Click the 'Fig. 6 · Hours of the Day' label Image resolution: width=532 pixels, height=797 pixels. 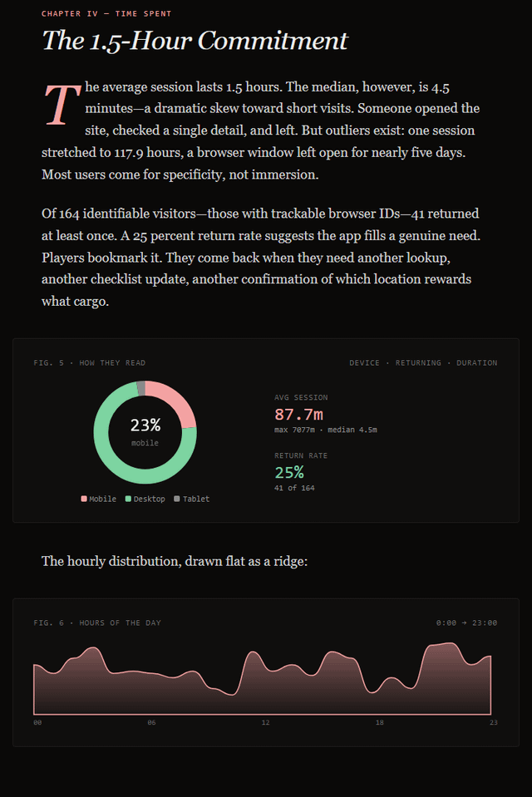(97, 622)
